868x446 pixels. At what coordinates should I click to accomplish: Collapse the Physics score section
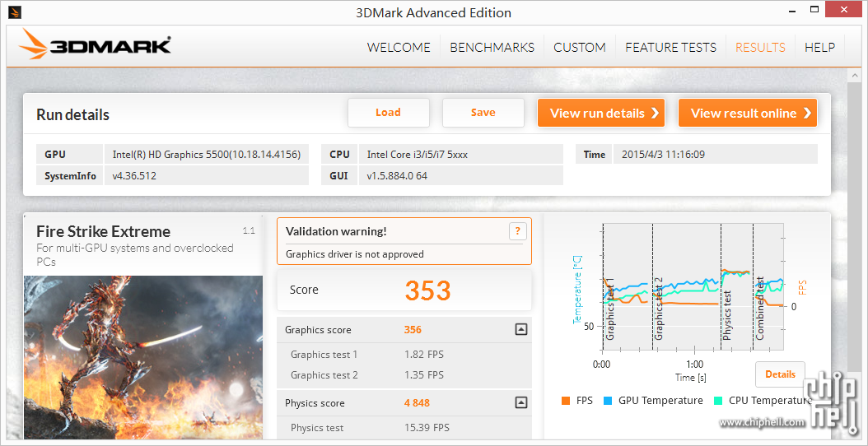[x=520, y=403]
